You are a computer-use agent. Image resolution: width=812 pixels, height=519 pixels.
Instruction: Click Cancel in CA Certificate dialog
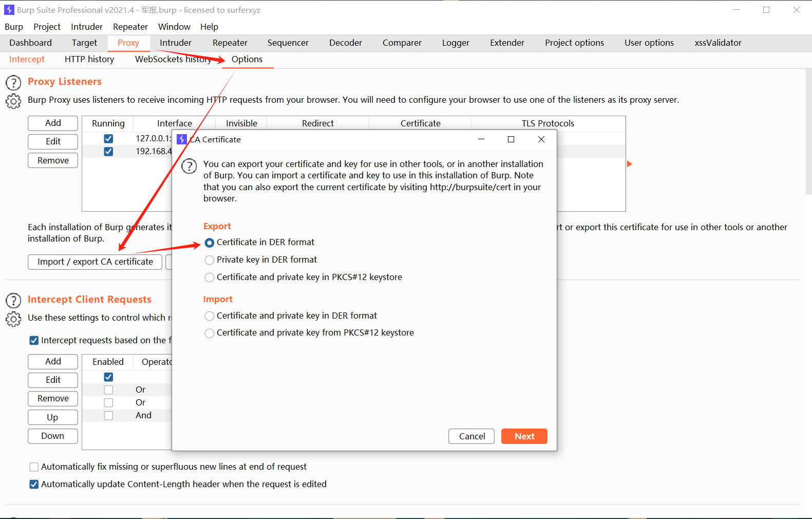click(471, 436)
